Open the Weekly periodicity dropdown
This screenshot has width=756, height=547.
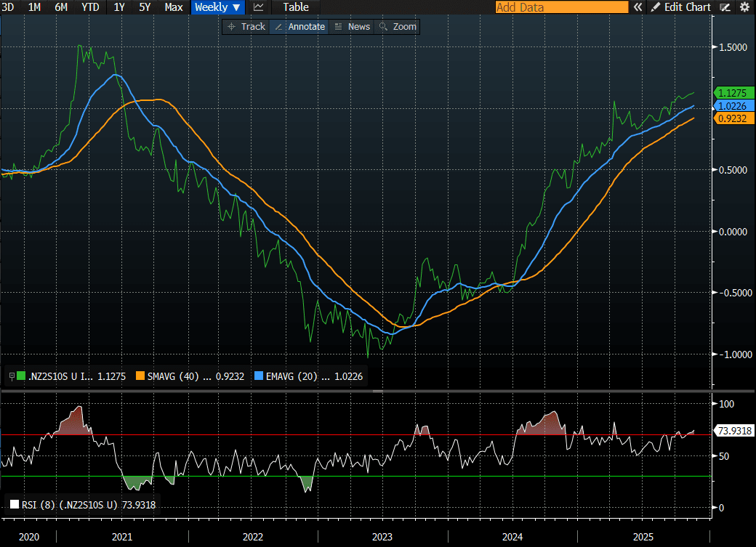(218, 7)
